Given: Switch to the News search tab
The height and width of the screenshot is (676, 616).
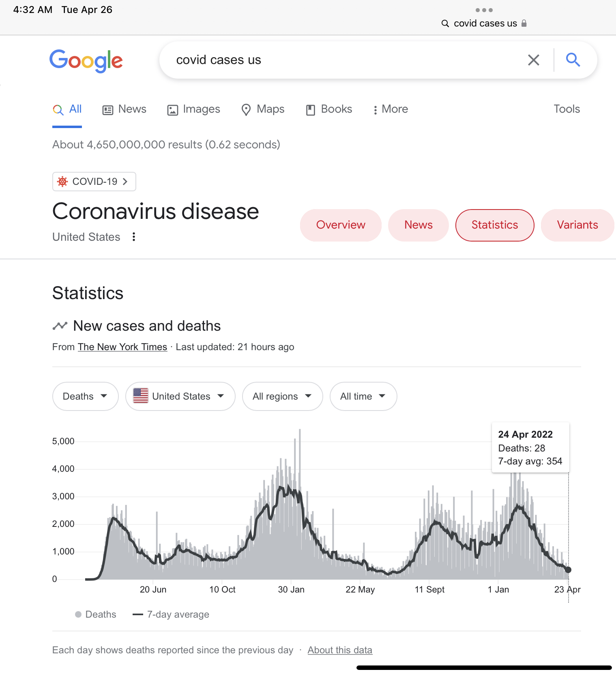Looking at the screenshot, I should click(x=124, y=109).
